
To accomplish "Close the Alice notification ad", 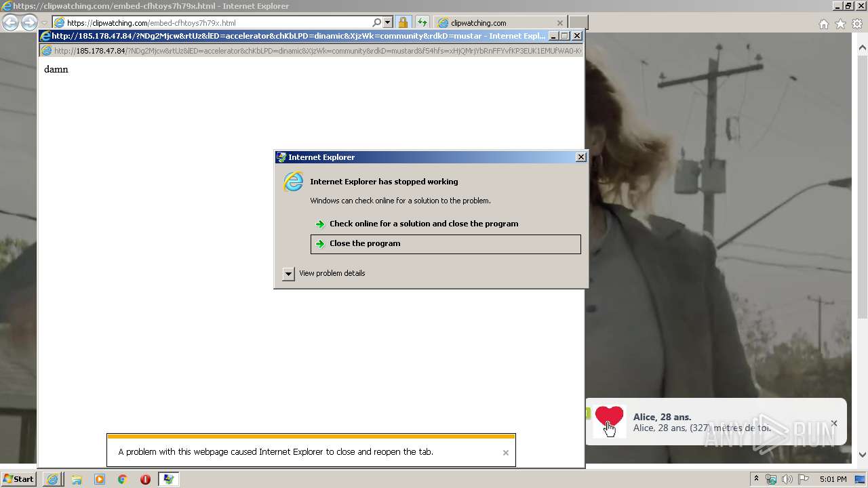I will tap(834, 423).
